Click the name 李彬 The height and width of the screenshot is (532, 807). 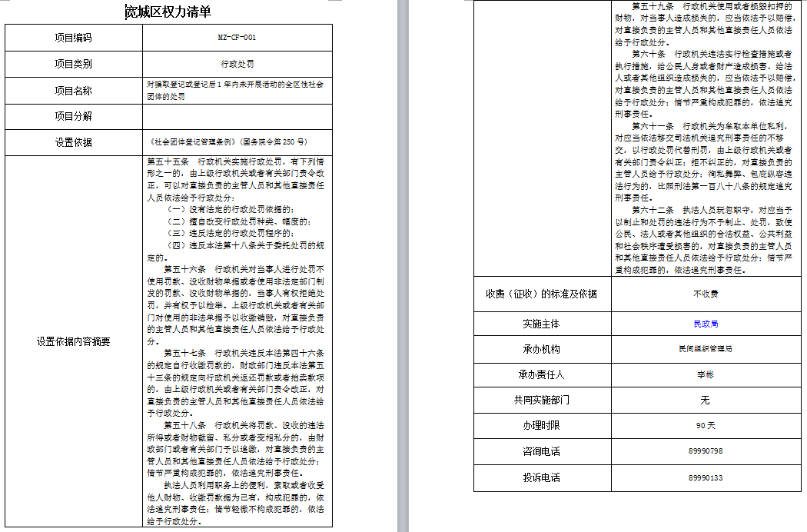click(706, 375)
